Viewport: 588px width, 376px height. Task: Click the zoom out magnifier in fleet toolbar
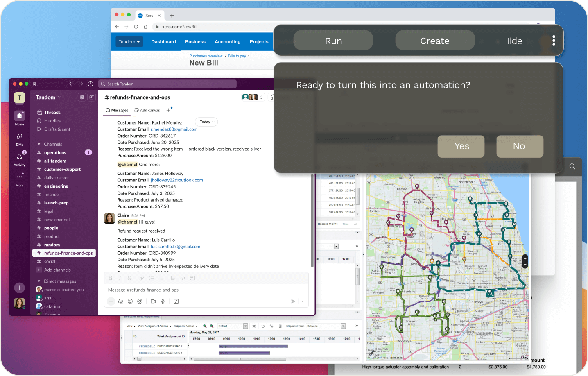[212, 326]
